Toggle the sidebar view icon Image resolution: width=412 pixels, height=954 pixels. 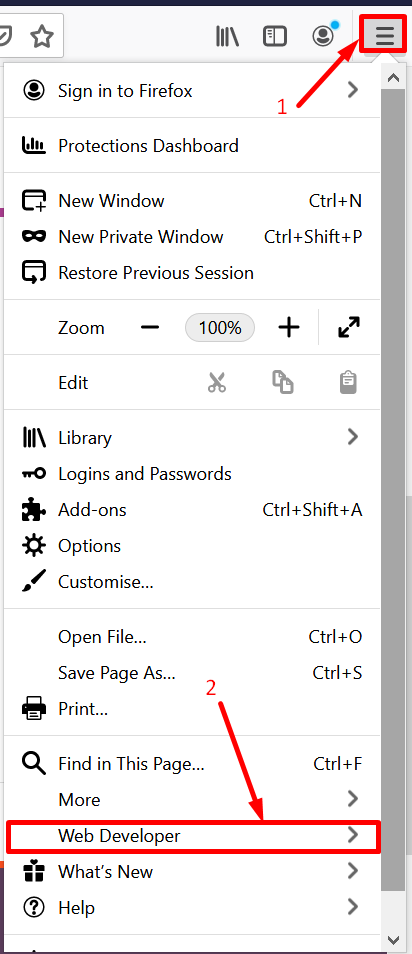[x=274, y=37]
